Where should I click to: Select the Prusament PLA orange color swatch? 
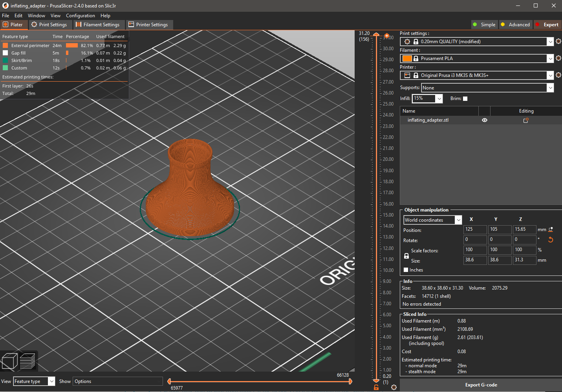point(407,58)
